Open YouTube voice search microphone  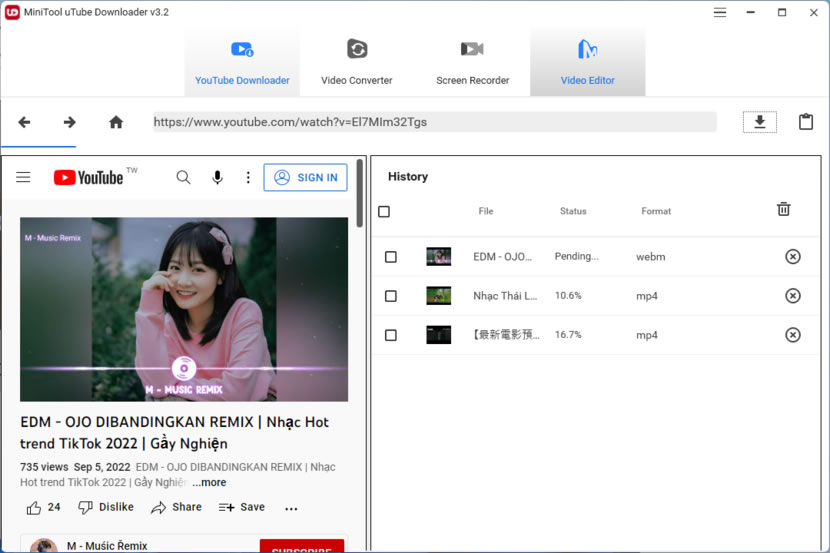[x=217, y=177]
